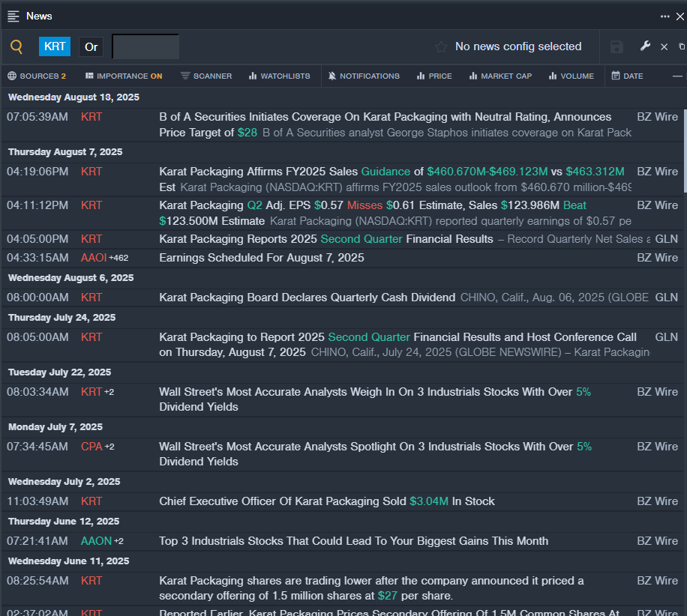
Task: Open Analysts Weigh In On 3 Industrials story
Action: click(x=375, y=399)
